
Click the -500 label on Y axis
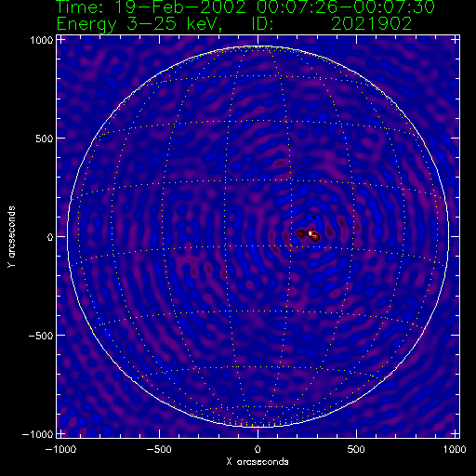pyautogui.click(x=41, y=336)
